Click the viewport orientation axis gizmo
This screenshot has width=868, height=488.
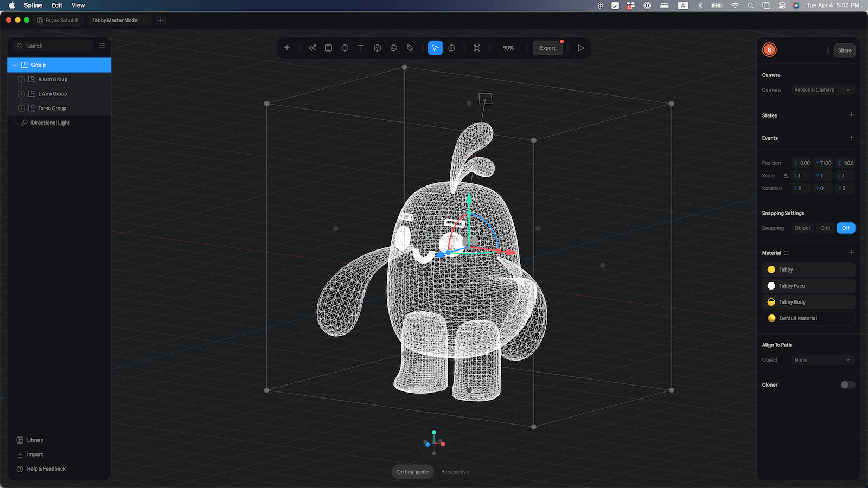434,442
